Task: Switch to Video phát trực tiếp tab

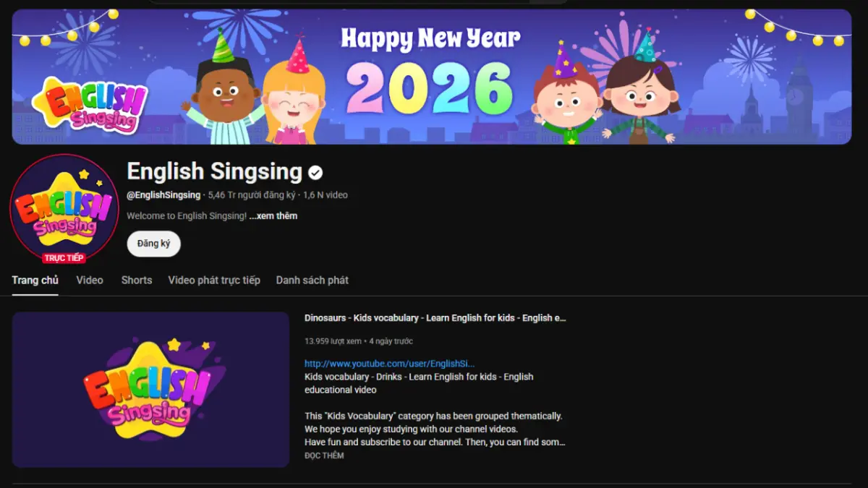Action: tap(214, 280)
